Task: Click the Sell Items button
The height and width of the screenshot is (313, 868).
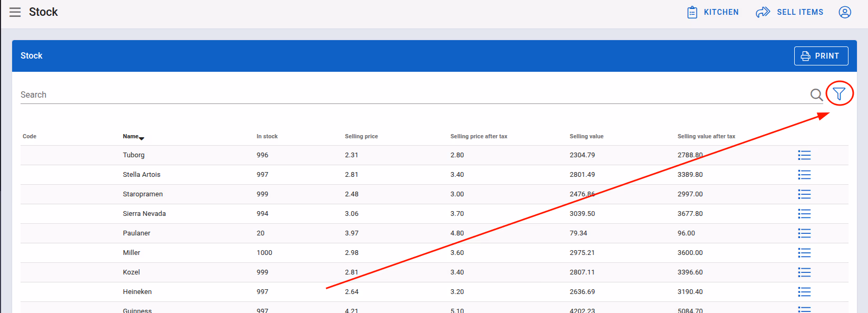Action: click(x=789, y=12)
